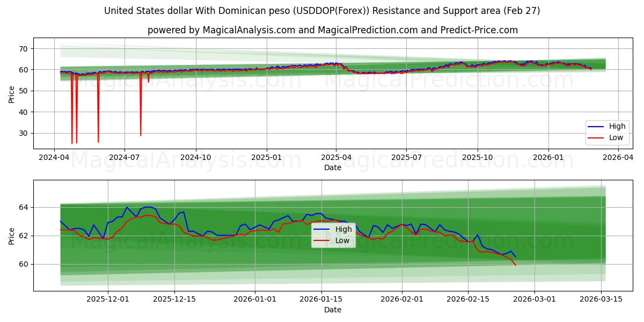Click the '2025-04' x-axis label in the top chart
Screen dimensions: 644x322
(x=336, y=157)
